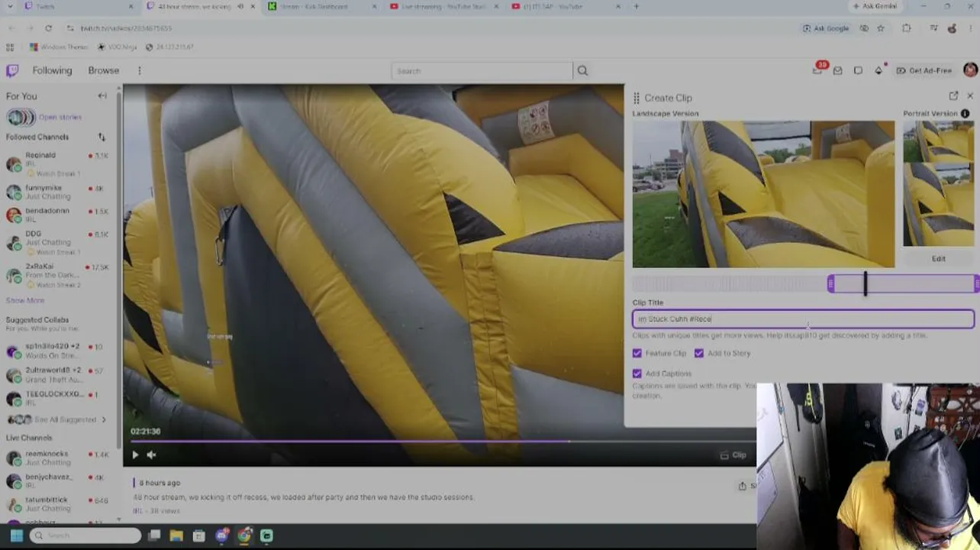Sort the Followed Channels list
This screenshot has height=550, width=980.
(x=102, y=137)
